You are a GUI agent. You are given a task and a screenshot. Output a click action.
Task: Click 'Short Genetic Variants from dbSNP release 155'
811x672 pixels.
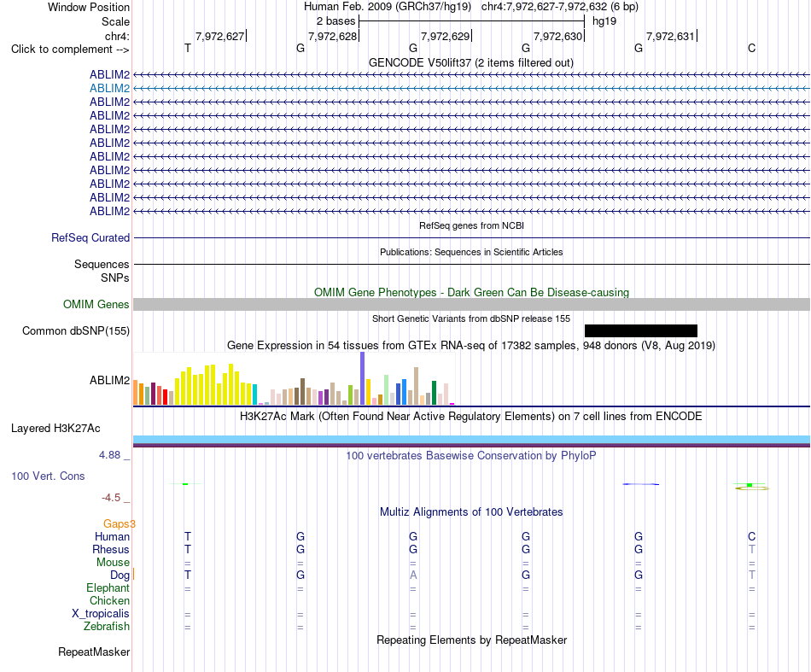pos(471,318)
